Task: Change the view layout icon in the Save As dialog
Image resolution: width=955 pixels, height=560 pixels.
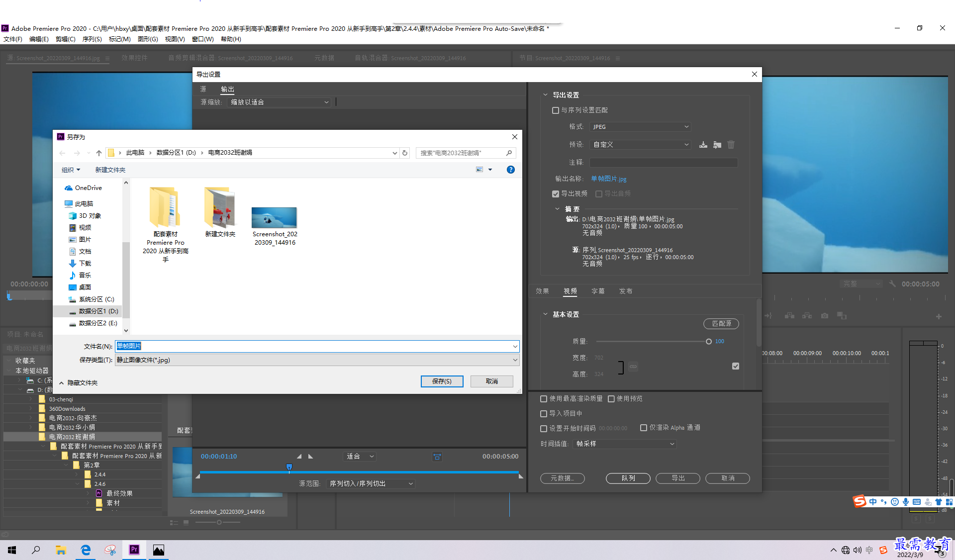Action: [479, 170]
